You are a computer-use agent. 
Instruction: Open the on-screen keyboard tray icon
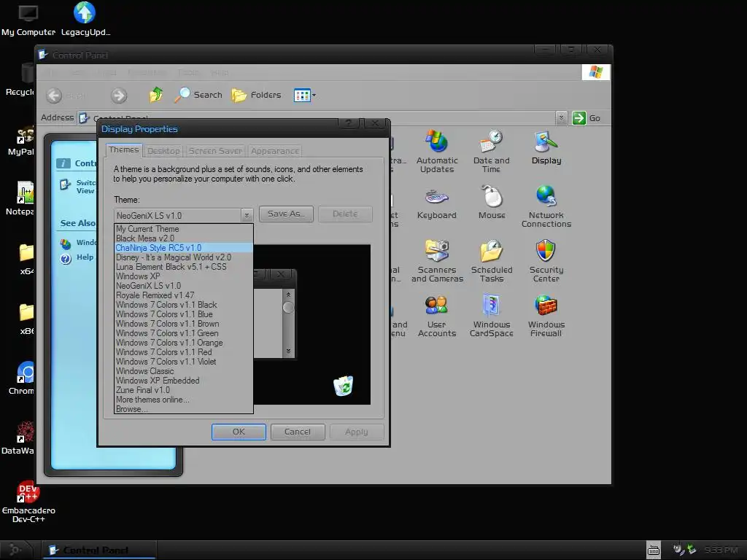coord(653,551)
